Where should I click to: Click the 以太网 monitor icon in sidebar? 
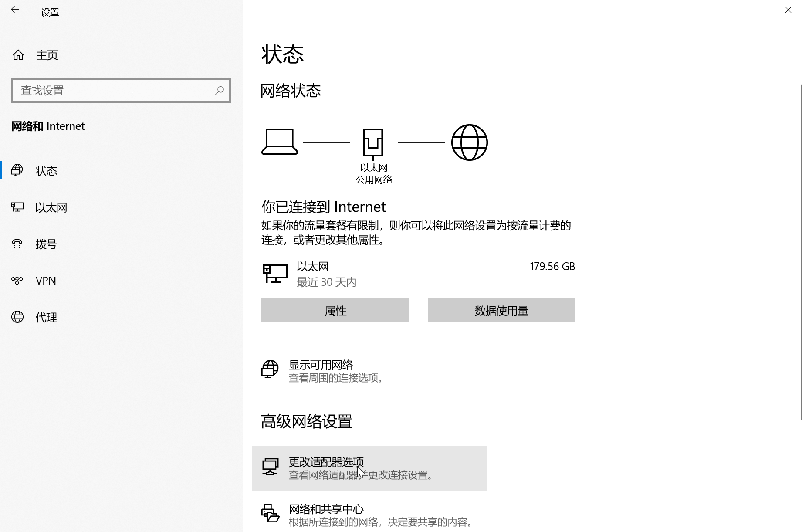17,207
